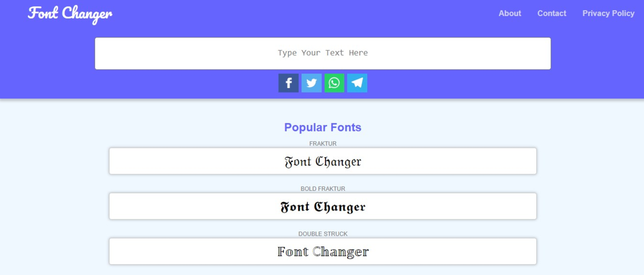Viewport: 644px width, 275px height.
Task: Share text via the Twitter icon
Action: tap(311, 83)
